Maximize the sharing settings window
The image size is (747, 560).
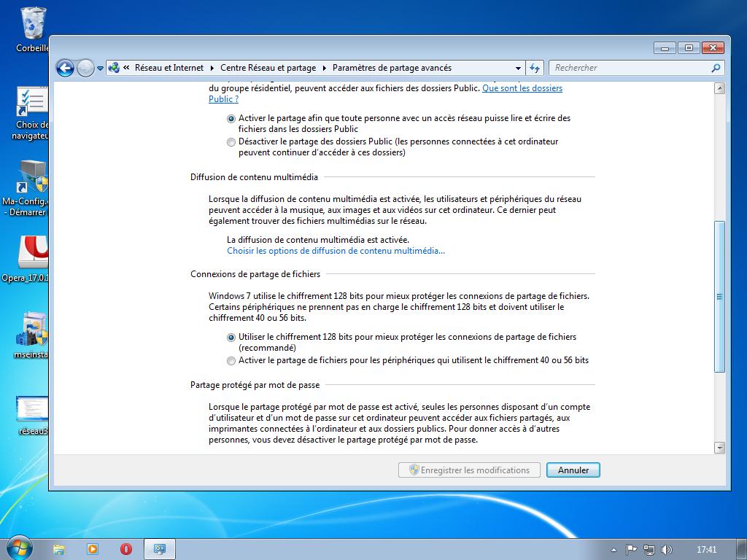pos(689,47)
